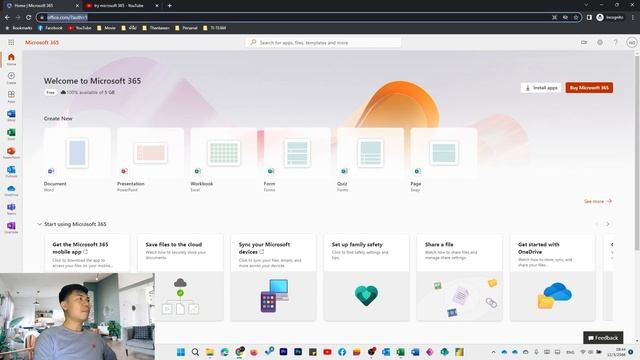Open Settings gear in Microsoft 365 header
The image size is (640, 360).
tap(600, 42)
